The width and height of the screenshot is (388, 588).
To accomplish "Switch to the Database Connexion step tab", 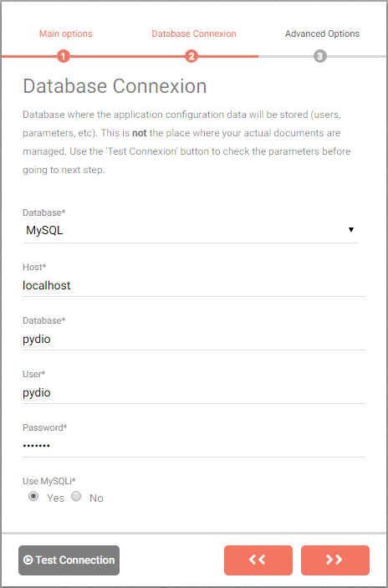I will coord(194,33).
